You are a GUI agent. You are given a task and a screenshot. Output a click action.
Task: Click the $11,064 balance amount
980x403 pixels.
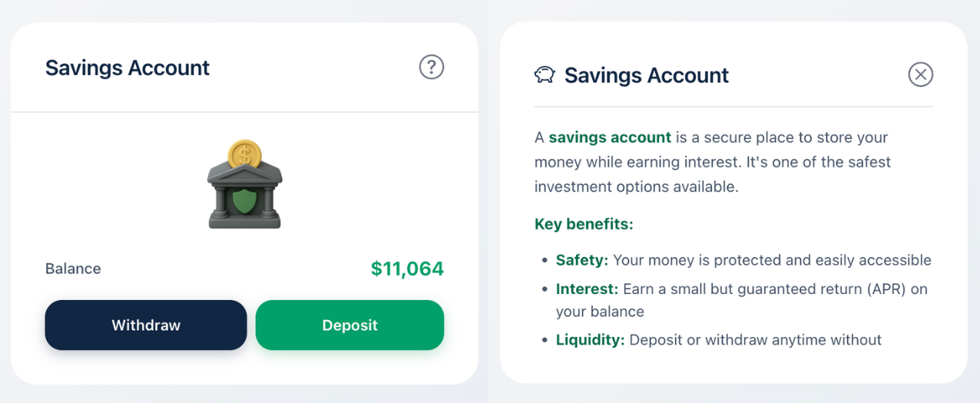click(x=407, y=269)
